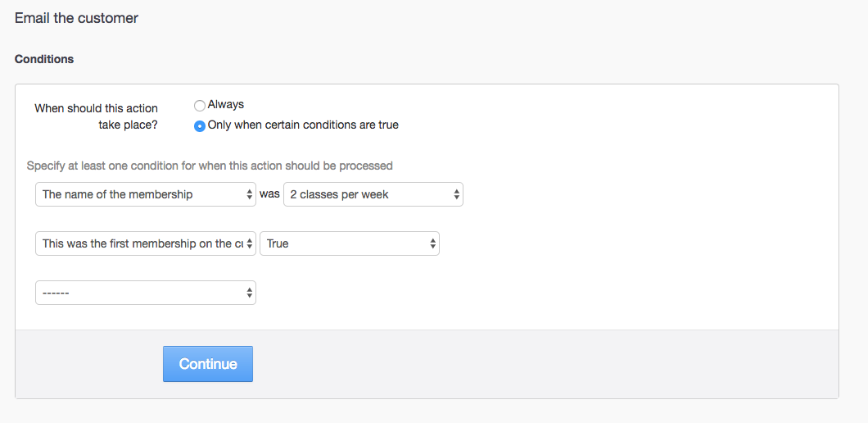Image resolution: width=868 pixels, height=423 pixels.
Task: Click the 'Only when certain conditions are true' label
Action: click(x=303, y=125)
